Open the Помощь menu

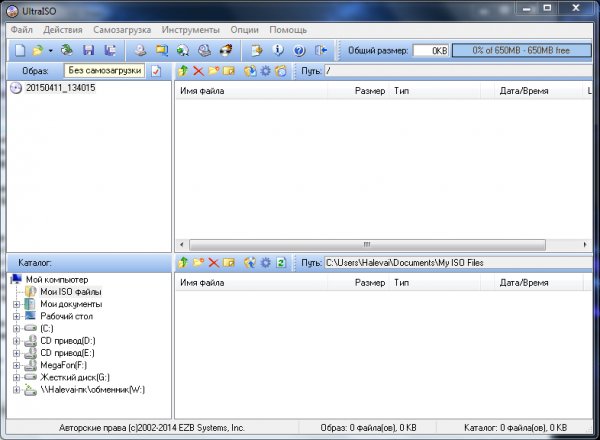pyautogui.click(x=288, y=30)
